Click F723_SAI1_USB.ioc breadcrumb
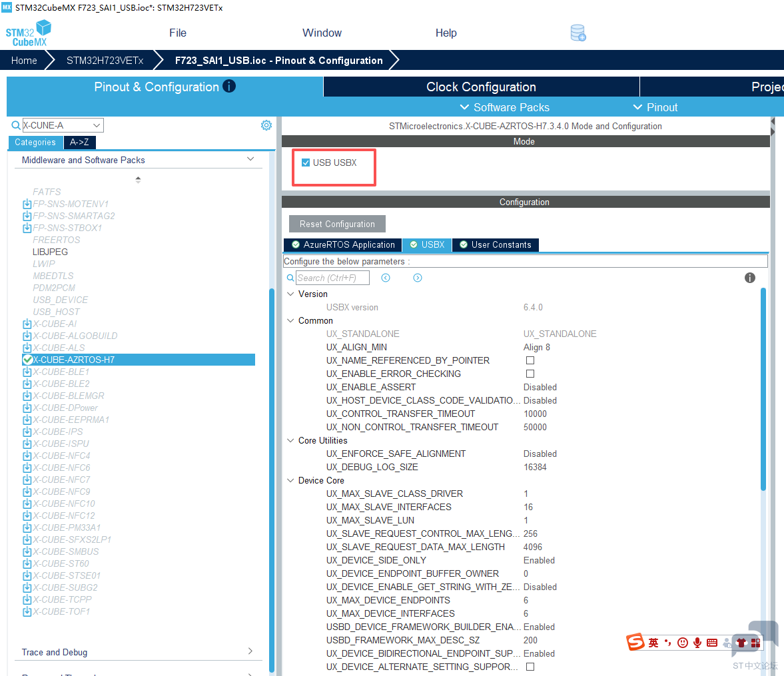Image resolution: width=784 pixels, height=676 pixels. 278,61
